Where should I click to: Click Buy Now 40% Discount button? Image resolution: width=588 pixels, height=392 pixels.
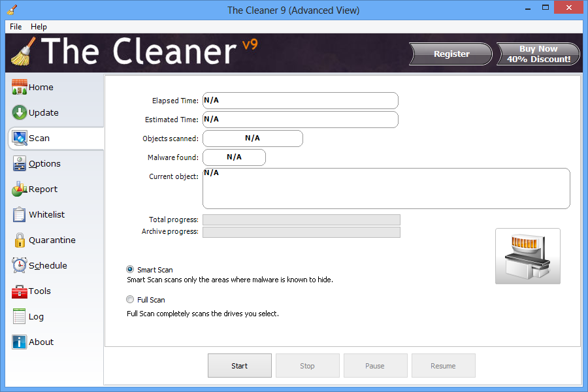pos(538,54)
